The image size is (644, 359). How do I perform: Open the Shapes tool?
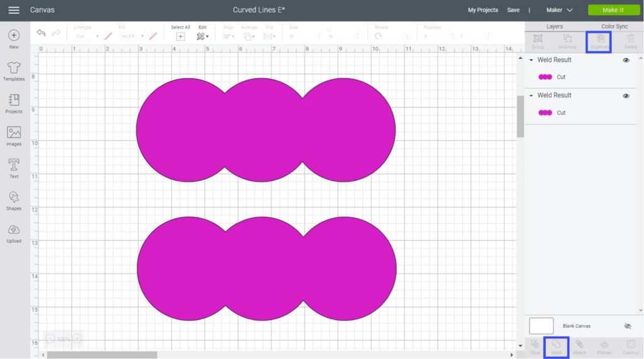pos(14,197)
